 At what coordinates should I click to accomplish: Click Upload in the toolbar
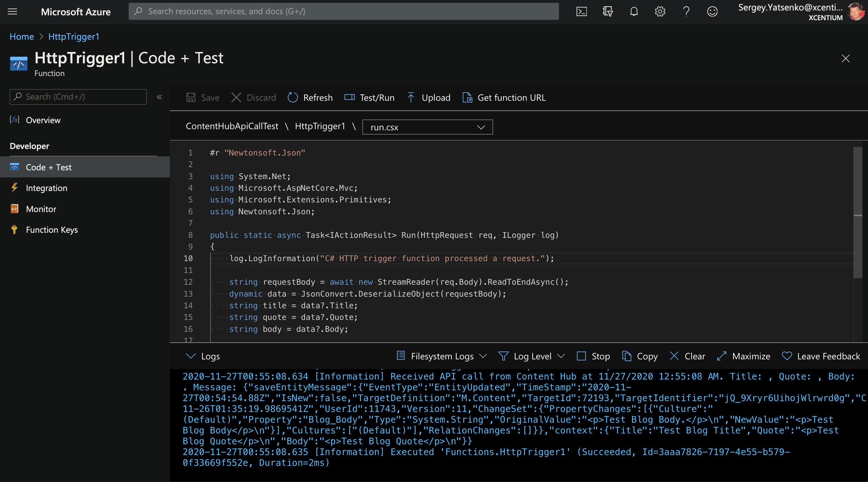[x=429, y=98]
